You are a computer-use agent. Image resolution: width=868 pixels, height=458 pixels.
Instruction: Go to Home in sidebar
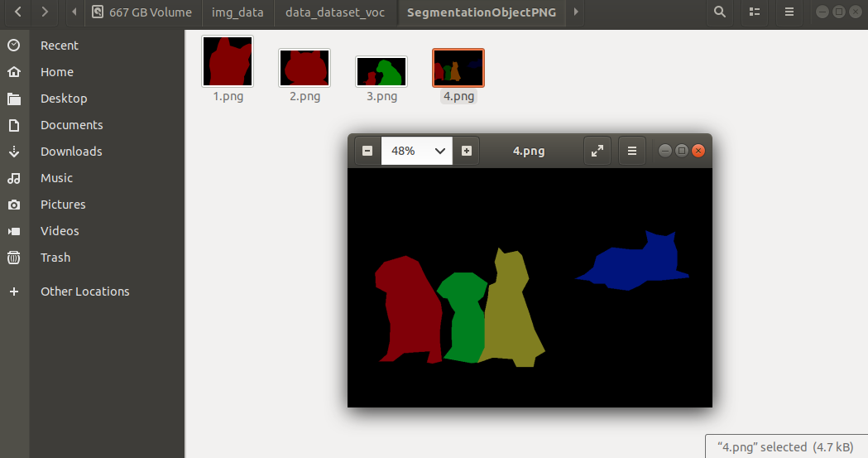click(57, 72)
